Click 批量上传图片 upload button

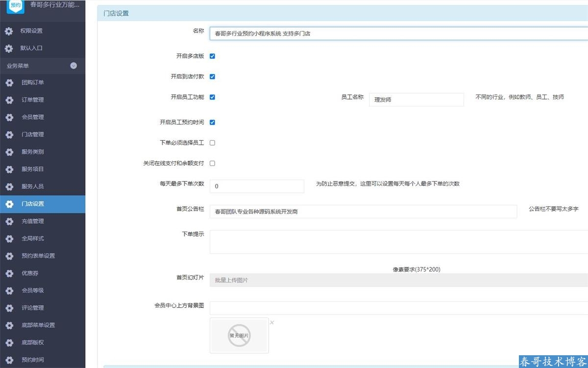[398, 280]
